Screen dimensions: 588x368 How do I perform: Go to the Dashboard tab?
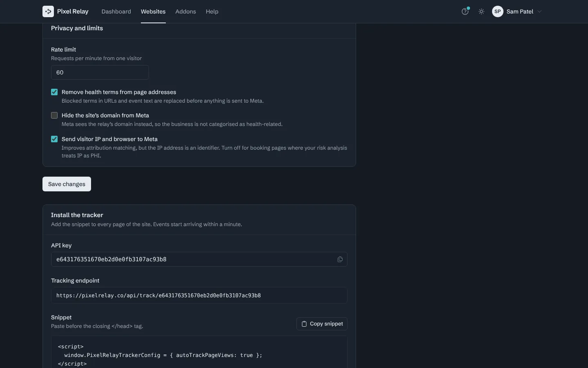116,11
